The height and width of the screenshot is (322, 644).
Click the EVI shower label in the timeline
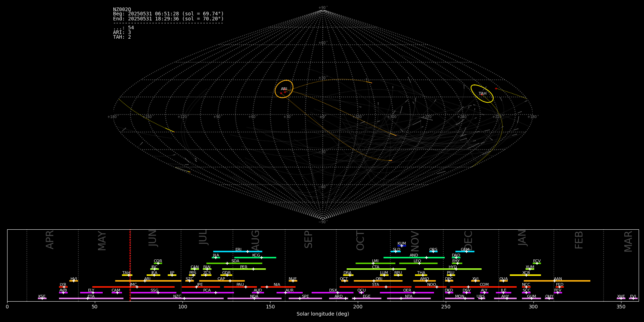coord(633,297)
